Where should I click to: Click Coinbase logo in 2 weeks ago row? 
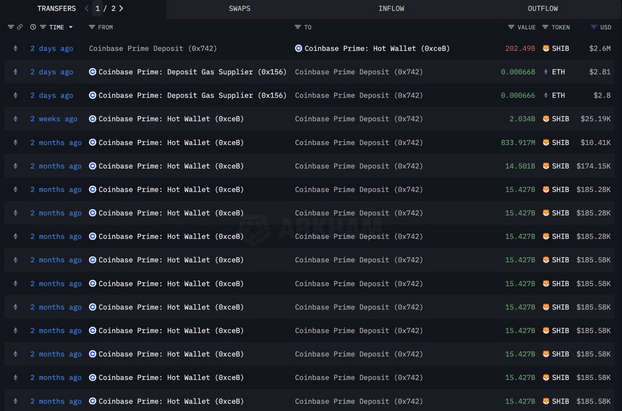pos(92,119)
